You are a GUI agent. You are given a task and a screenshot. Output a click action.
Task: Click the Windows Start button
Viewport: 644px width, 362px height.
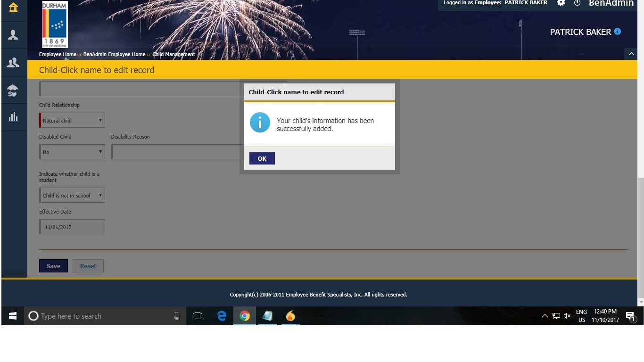pos(12,316)
